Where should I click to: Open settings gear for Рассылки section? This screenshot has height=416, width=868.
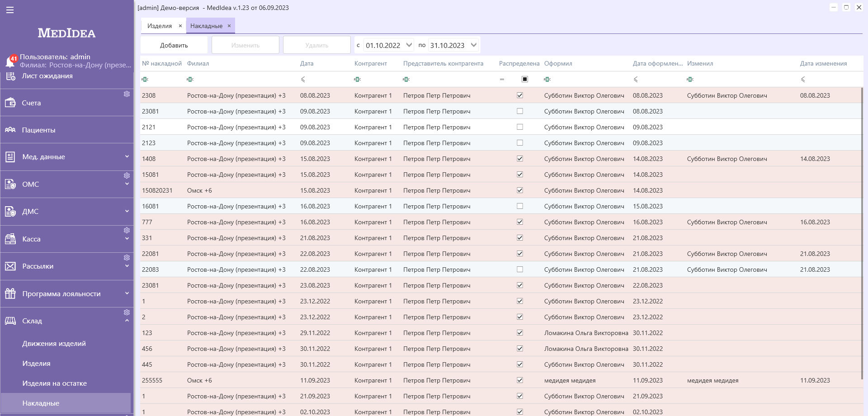point(127,257)
